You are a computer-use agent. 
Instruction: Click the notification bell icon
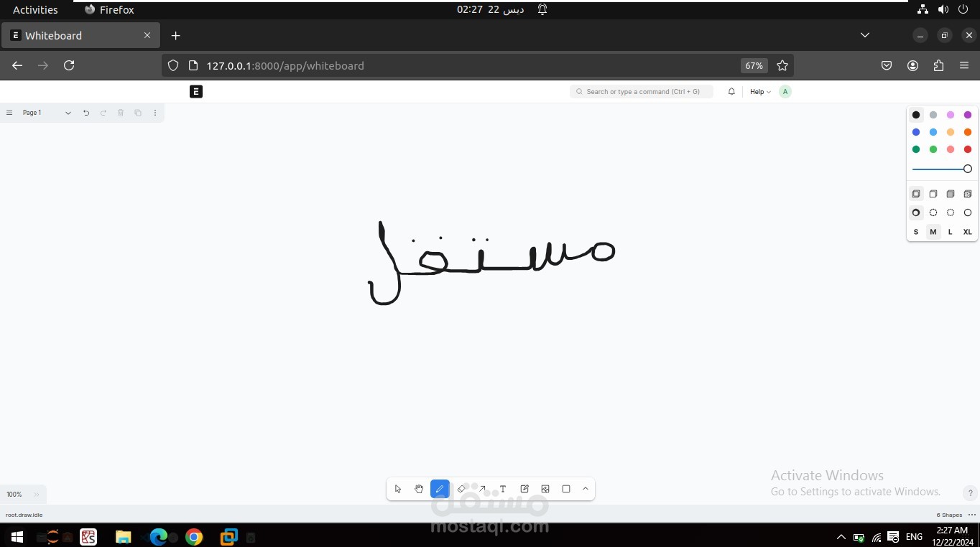click(731, 91)
